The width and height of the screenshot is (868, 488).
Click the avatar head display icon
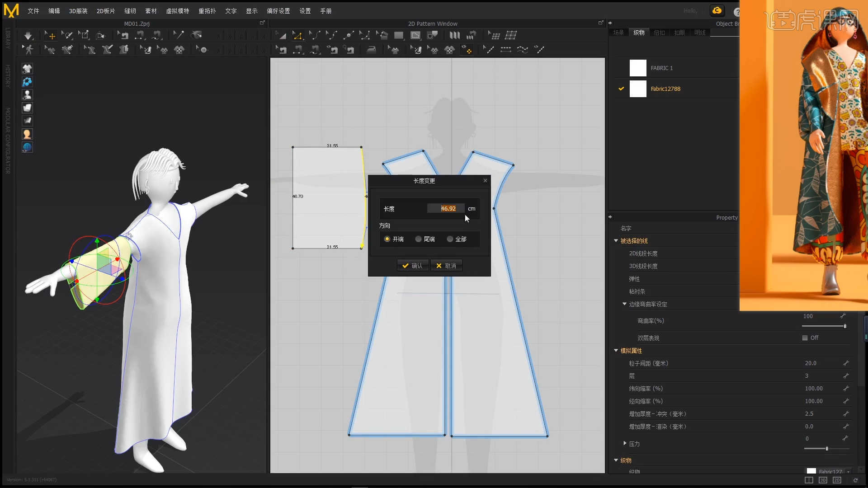[x=27, y=134]
